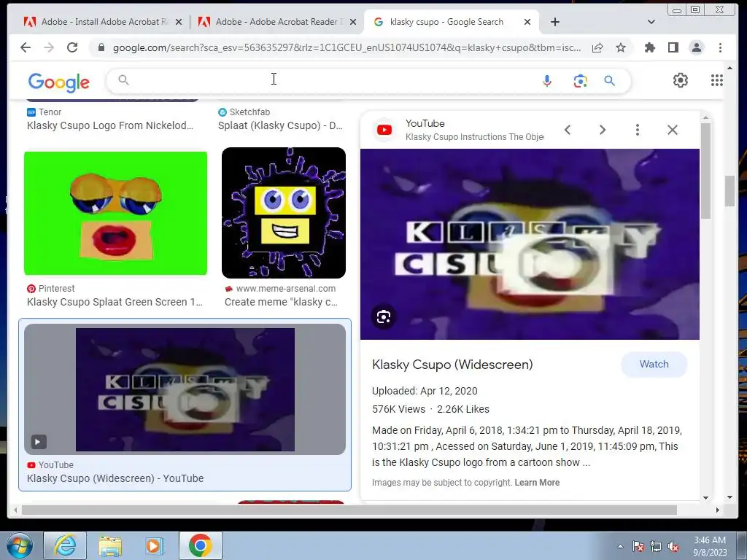Open Google quick settings gear
This screenshot has width=747, height=560.
point(681,80)
